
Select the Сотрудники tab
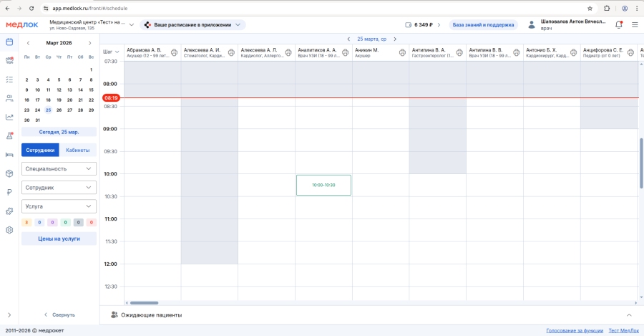pyautogui.click(x=40, y=150)
